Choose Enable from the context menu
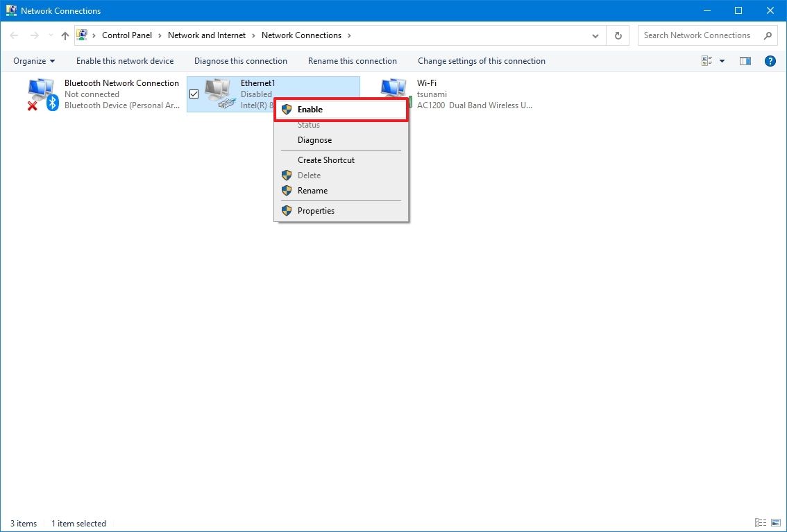Viewport: 787px width, 532px height. point(310,109)
